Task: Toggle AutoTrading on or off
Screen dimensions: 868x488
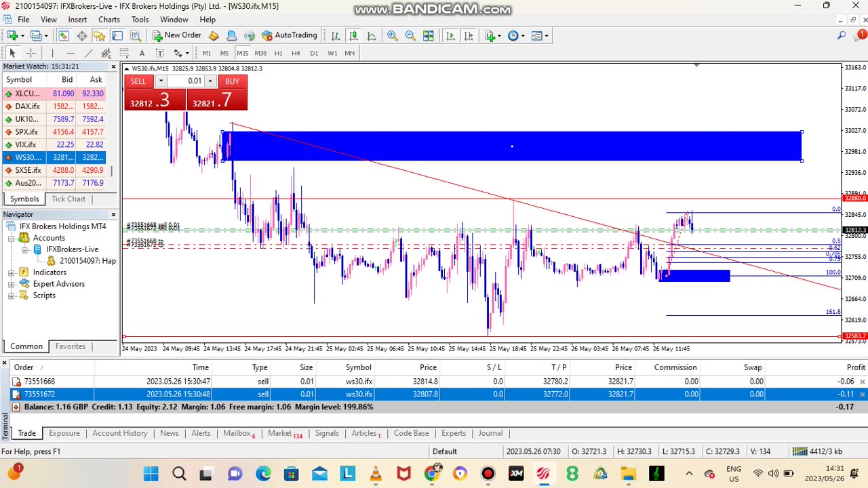Action: (290, 35)
